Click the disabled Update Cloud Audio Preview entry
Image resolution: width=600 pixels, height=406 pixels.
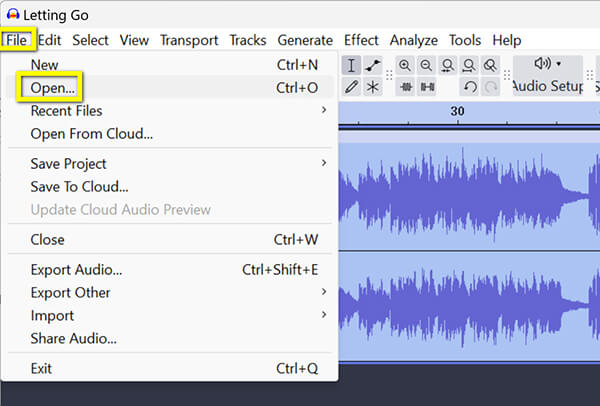click(x=170, y=209)
